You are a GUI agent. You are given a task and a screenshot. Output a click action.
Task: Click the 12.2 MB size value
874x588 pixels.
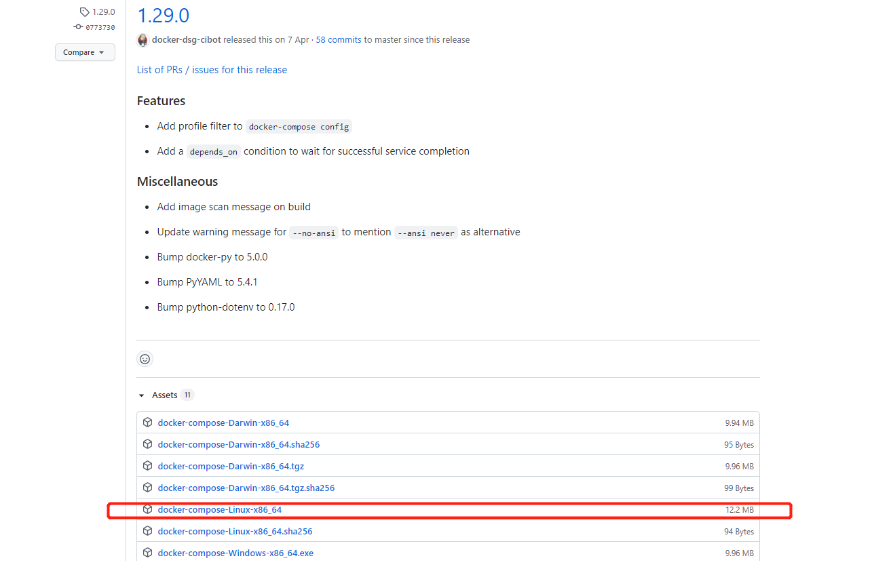point(740,510)
